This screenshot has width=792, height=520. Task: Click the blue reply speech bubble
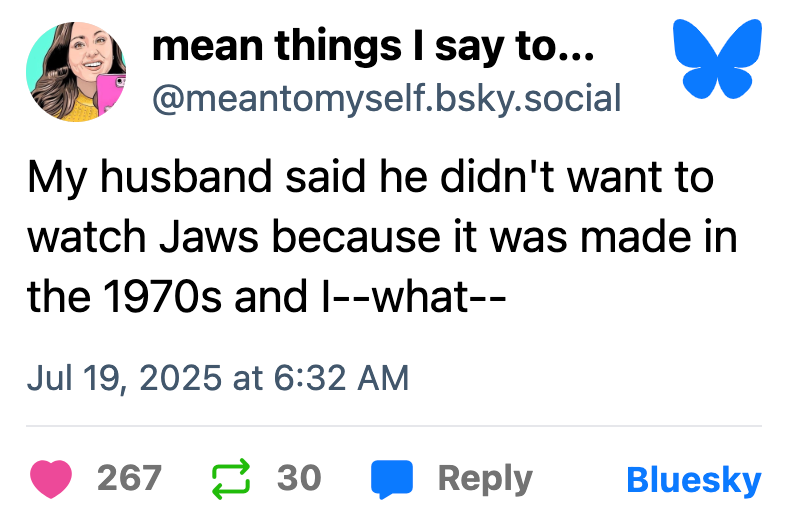pos(392,479)
